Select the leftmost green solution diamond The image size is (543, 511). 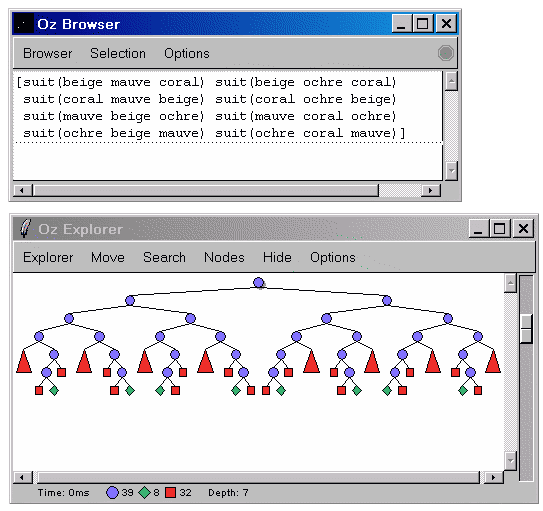(54, 391)
